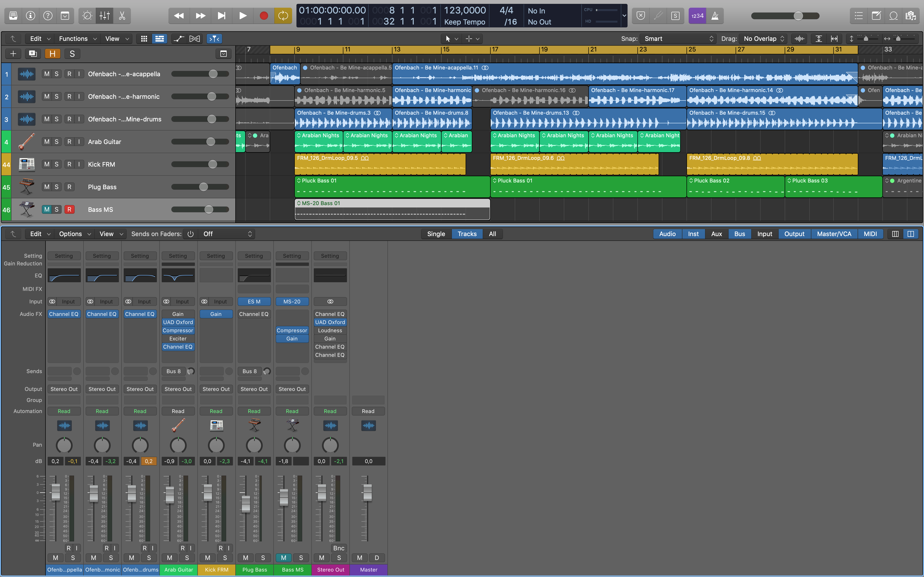Click Bus 8 send on Plug Bass strip
924x577 pixels.
pyautogui.click(x=250, y=371)
